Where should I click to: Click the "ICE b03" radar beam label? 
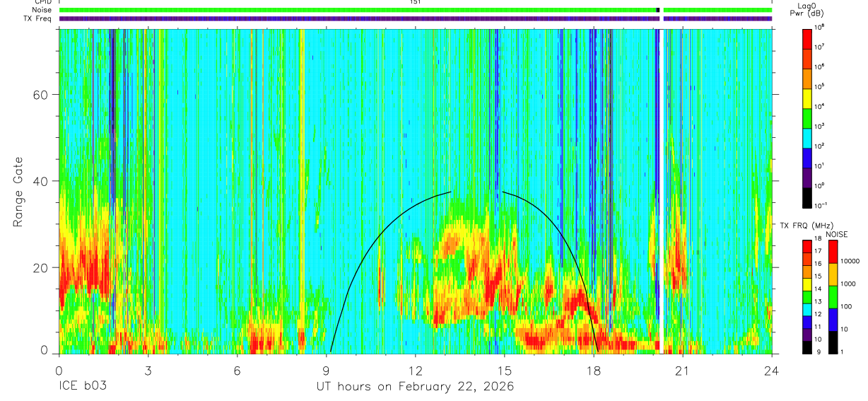click(83, 386)
